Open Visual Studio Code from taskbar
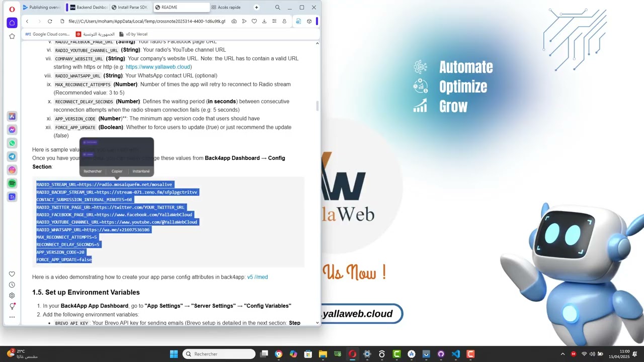 pos(456,354)
